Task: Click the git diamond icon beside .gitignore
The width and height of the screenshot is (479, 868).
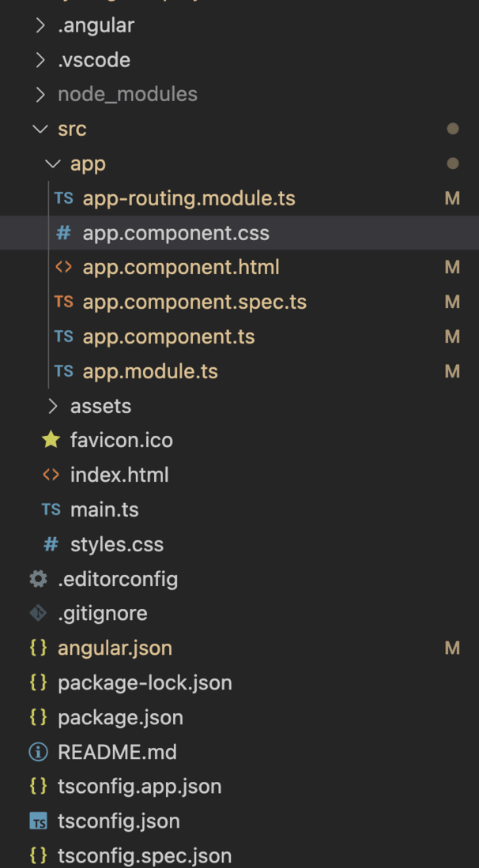Action: tap(38, 614)
